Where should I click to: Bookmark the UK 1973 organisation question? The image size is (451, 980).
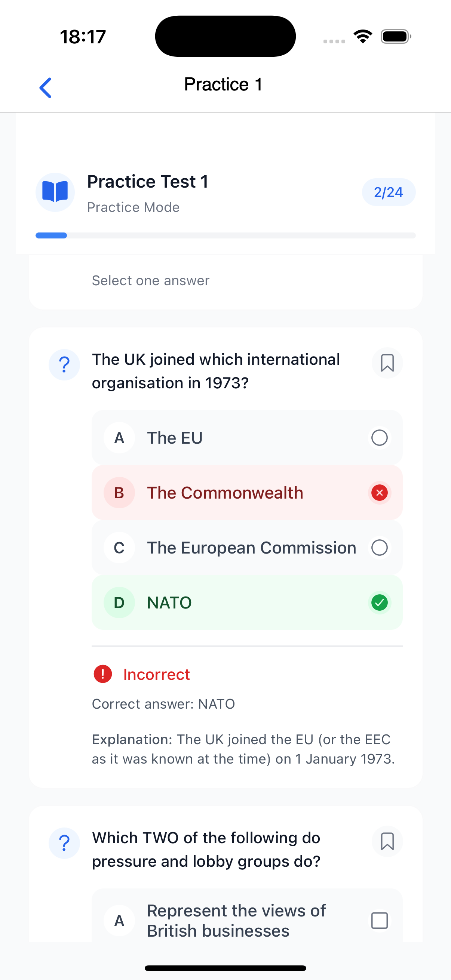(x=387, y=363)
